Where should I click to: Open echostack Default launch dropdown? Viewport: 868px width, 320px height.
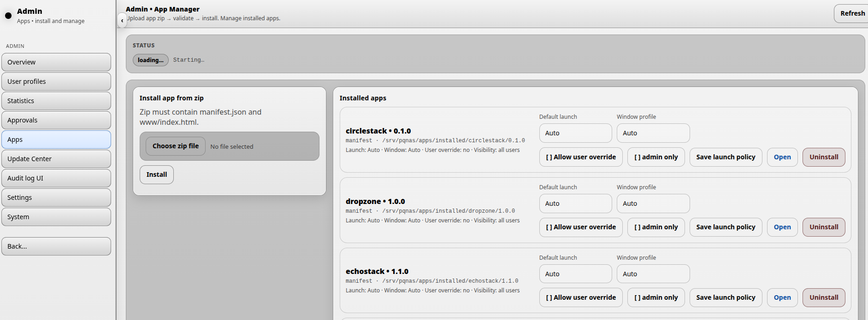(x=576, y=274)
